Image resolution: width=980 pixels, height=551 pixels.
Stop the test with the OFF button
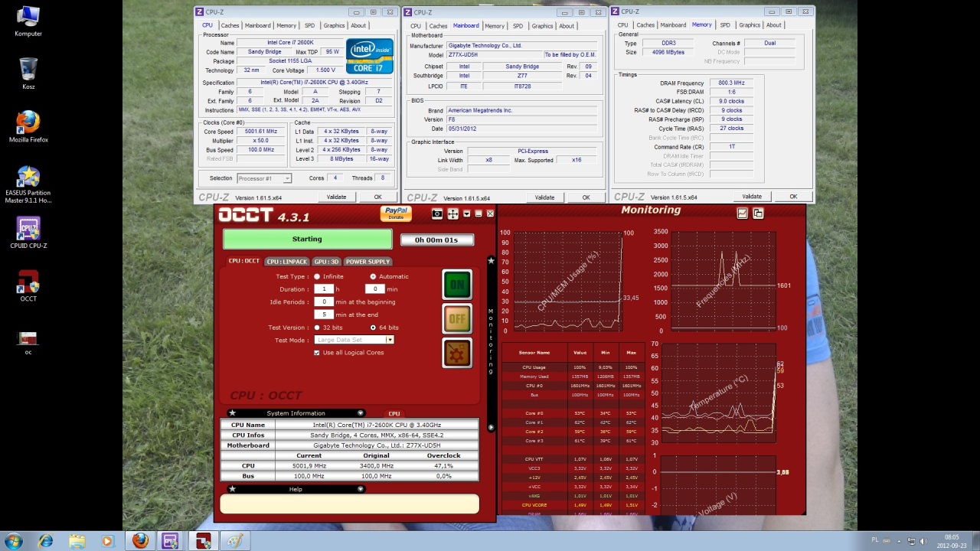457,319
